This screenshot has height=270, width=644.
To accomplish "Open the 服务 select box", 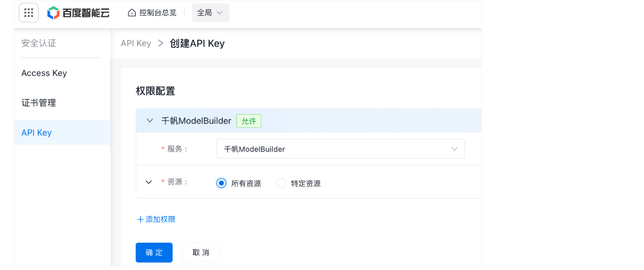I will (340, 149).
